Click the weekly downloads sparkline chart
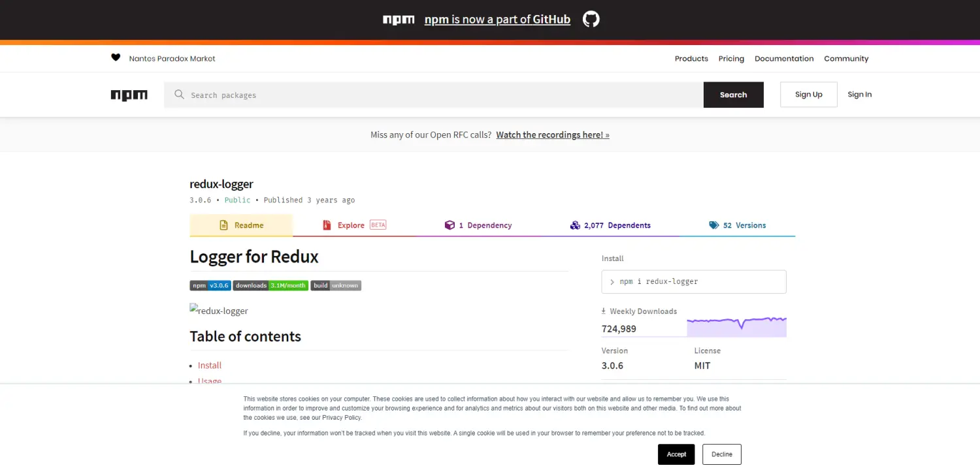 pyautogui.click(x=736, y=326)
